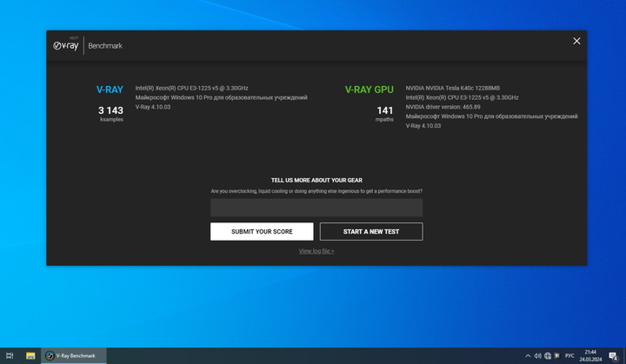The width and height of the screenshot is (626, 364).
Task: Open the clock showing 21:44
Action: coord(590,355)
